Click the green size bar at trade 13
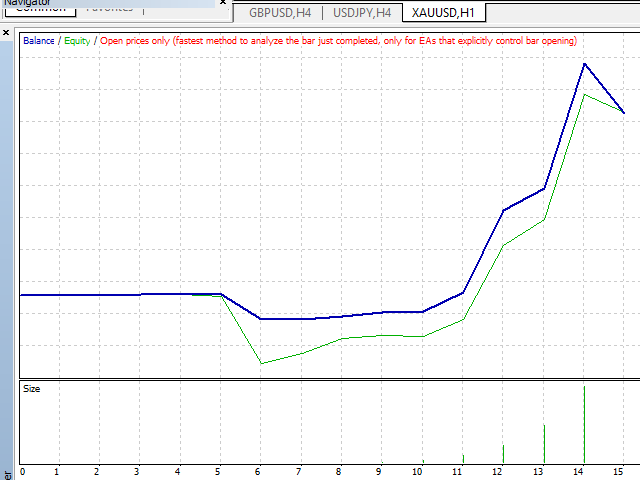The height and width of the screenshot is (480, 640). 544,444
